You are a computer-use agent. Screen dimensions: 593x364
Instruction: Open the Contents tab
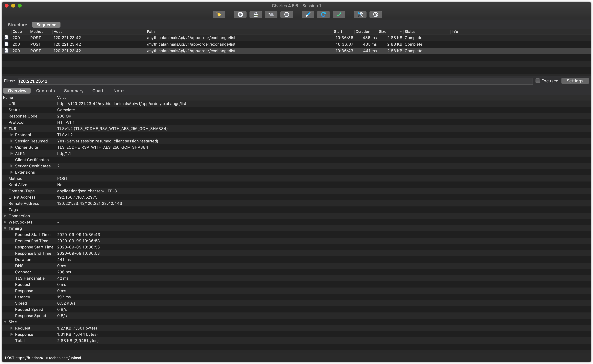(x=45, y=91)
